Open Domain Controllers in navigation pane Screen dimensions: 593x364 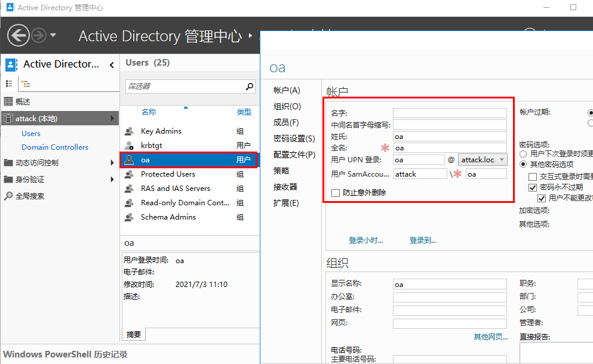55,147
